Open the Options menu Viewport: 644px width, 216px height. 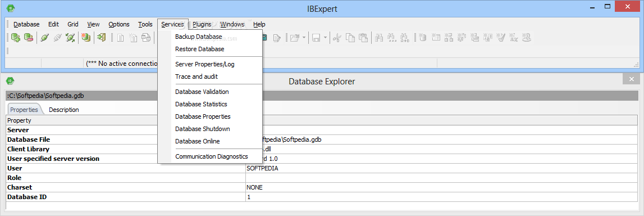coord(119,24)
